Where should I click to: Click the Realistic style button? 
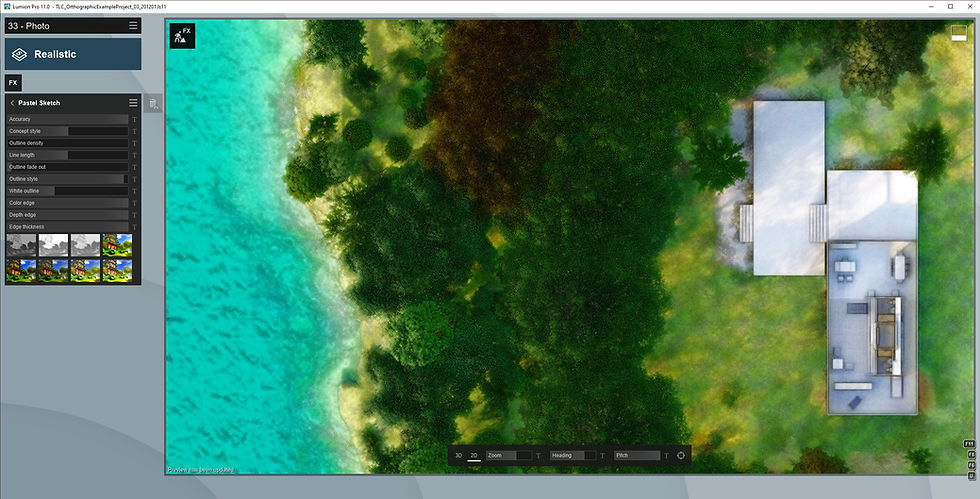(73, 54)
